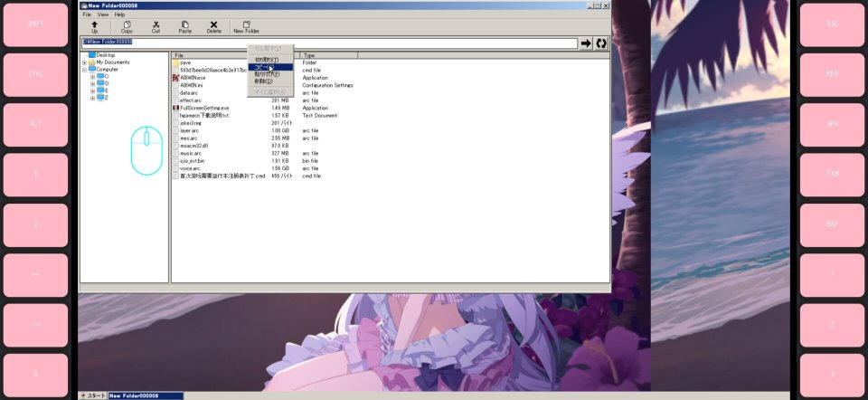Go up one folder with Up icon
868x400 pixels.
[x=94, y=25]
